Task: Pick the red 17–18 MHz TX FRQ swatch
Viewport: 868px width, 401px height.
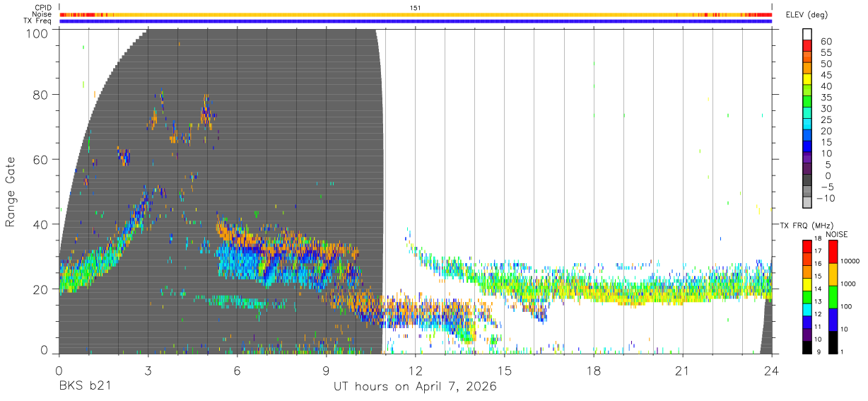Action: [x=807, y=246]
